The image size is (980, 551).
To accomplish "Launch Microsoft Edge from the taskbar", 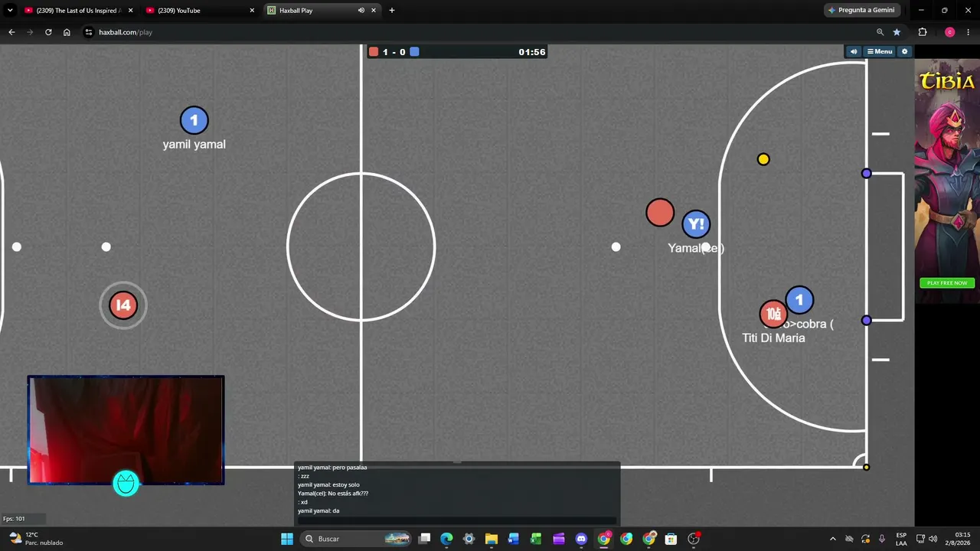I will tap(447, 539).
